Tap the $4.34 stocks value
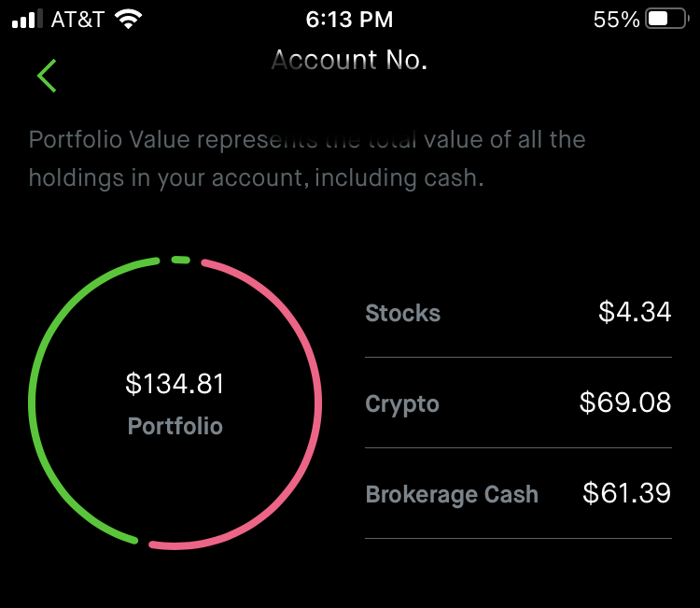Image resolution: width=700 pixels, height=608 pixels. coord(635,312)
